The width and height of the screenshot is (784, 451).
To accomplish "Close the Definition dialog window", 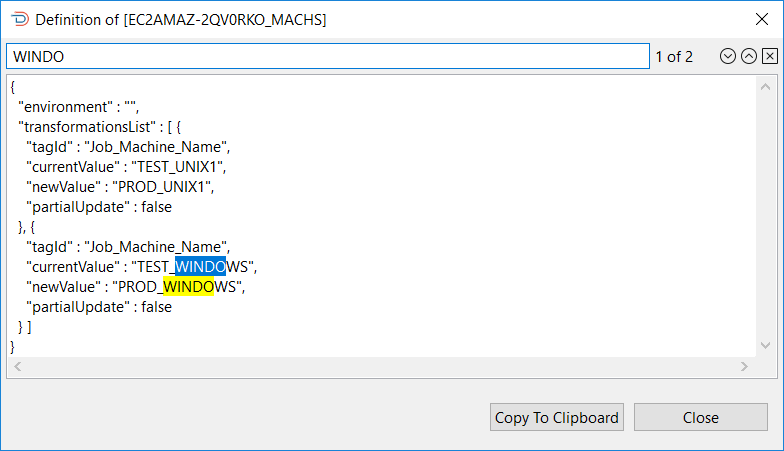I will [762, 20].
